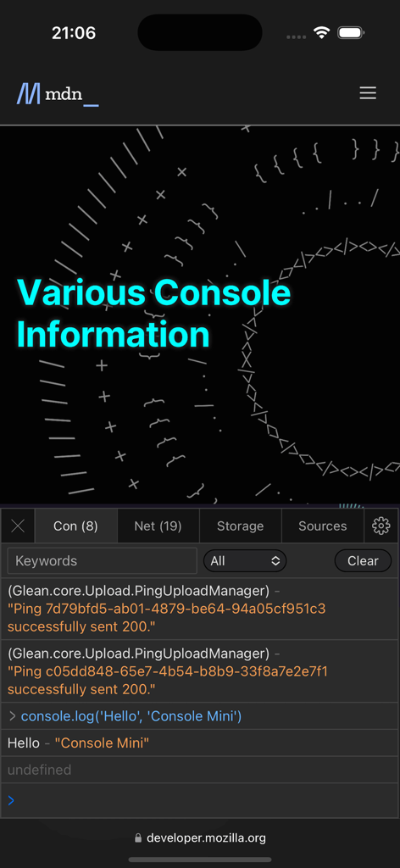Select the undefined result row
400x868 pixels.
200,770
